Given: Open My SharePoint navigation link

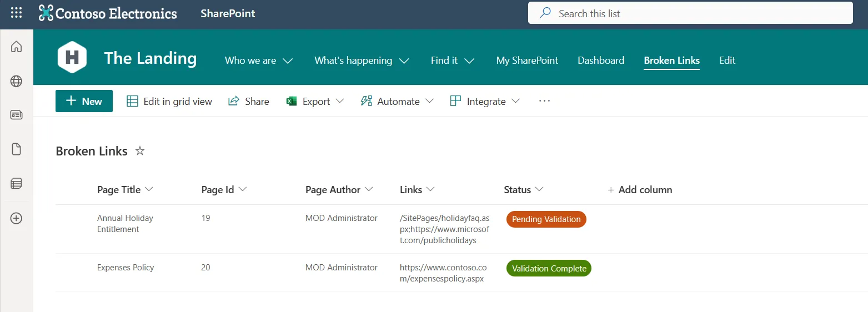Looking at the screenshot, I should [x=527, y=61].
